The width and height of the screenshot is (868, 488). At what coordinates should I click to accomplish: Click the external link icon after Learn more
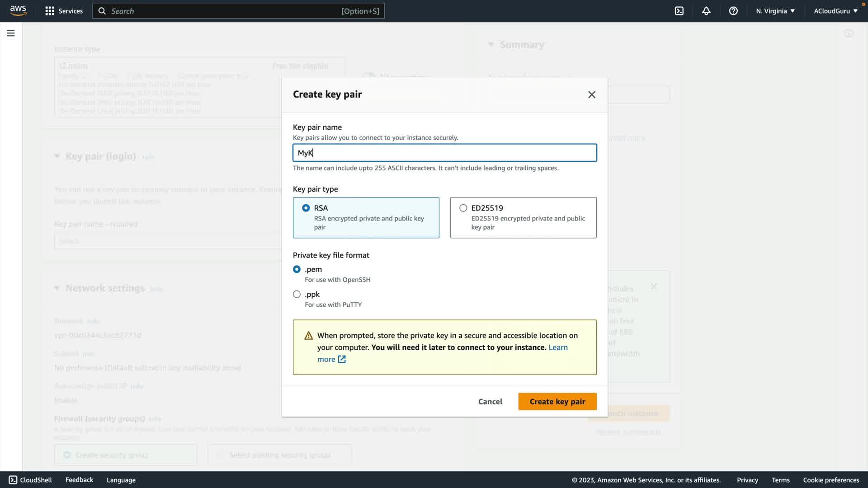point(342,359)
